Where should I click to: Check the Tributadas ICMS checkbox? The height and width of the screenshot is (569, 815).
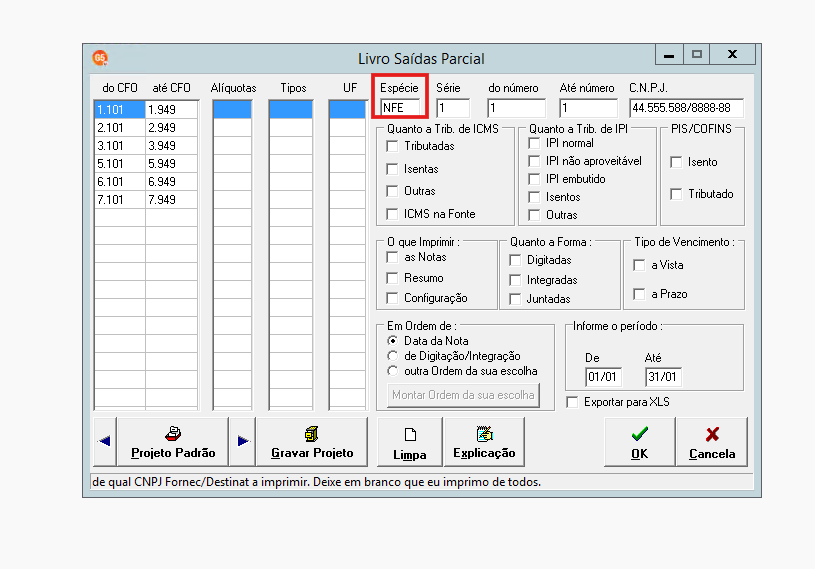(x=392, y=147)
